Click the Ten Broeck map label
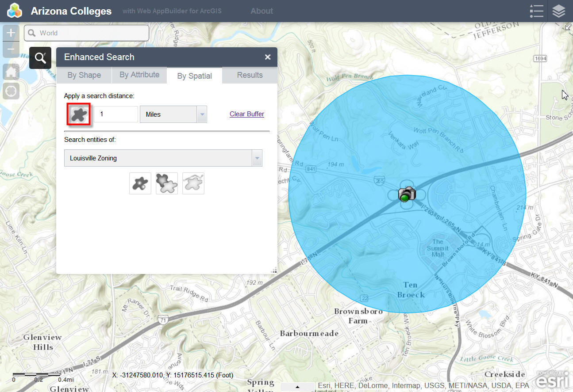The image size is (573, 392). 411,290
